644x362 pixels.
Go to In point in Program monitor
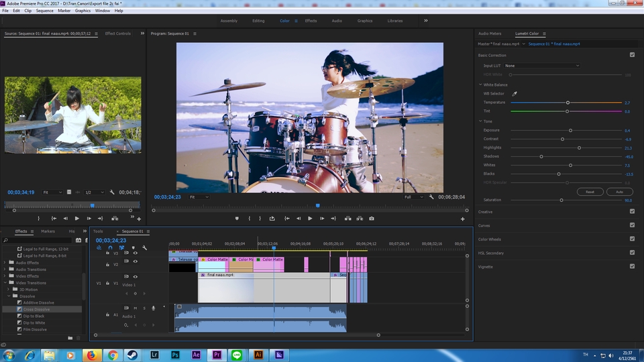pyautogui.click(x=287, y=219)
